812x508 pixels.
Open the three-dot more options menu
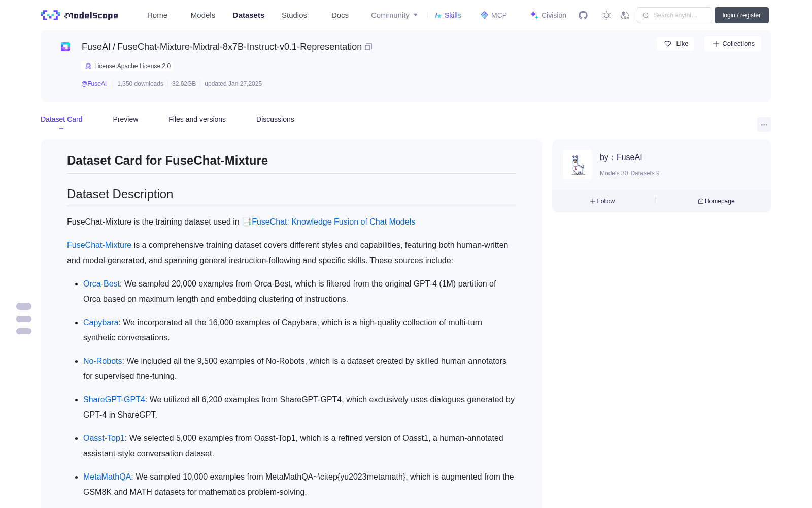click(x=764, y=124)
